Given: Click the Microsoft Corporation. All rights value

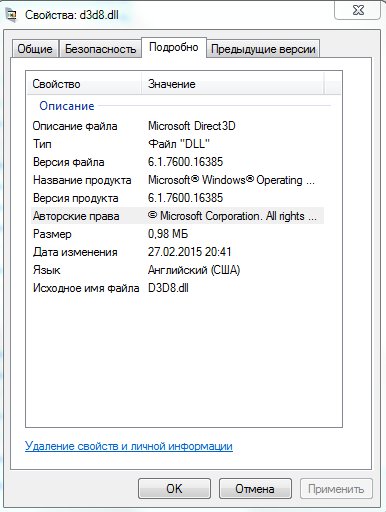Looking at the screenshot, I should tap(232, 216).
